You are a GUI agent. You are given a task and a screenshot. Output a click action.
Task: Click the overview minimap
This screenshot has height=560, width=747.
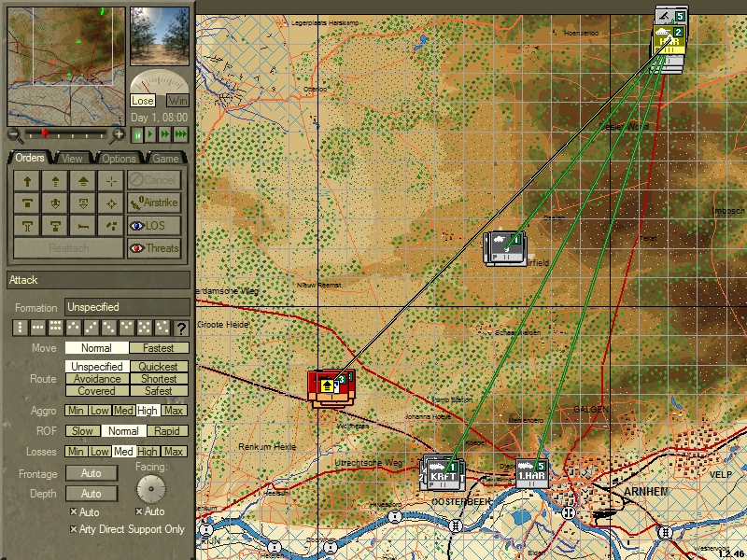click(66, 66)
